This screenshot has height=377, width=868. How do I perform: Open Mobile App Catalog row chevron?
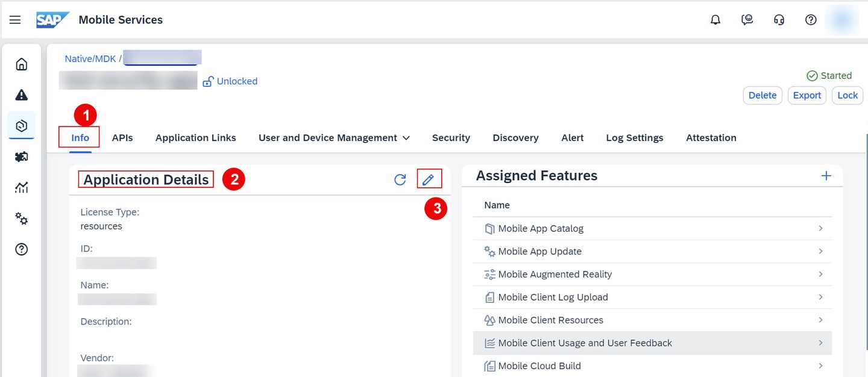(820, 228)
